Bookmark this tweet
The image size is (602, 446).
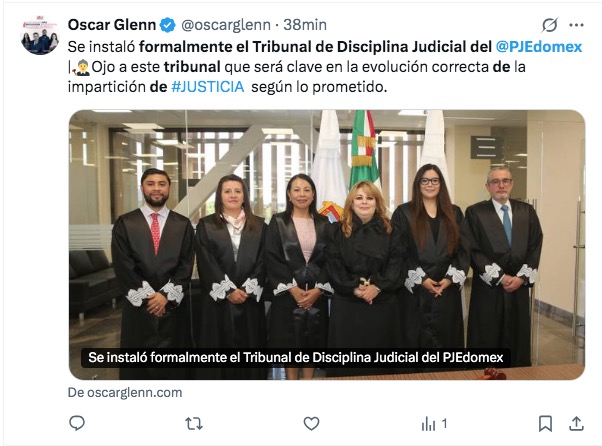tap(545, 424)
